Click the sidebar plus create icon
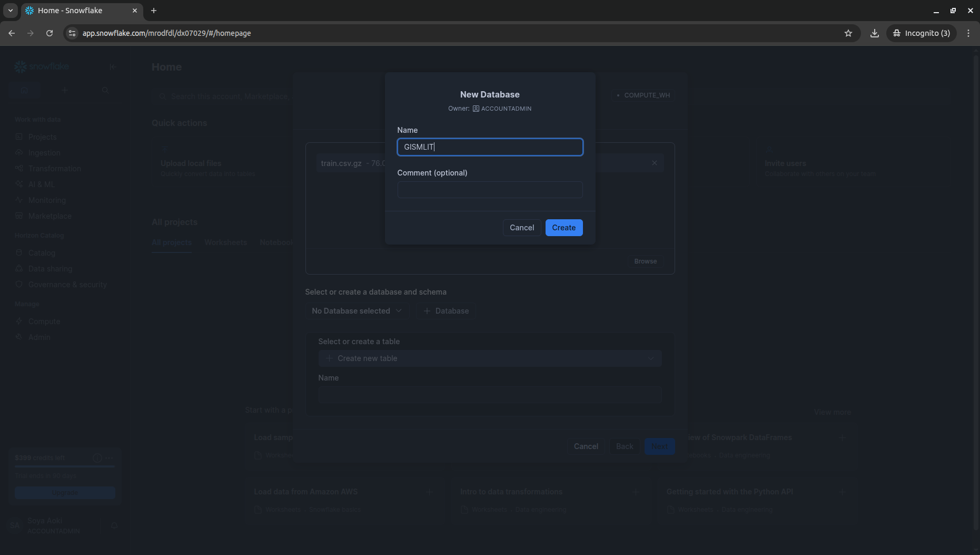Image resolution: width=980 pixels, height=555 pixels. [x=64, y=90]
